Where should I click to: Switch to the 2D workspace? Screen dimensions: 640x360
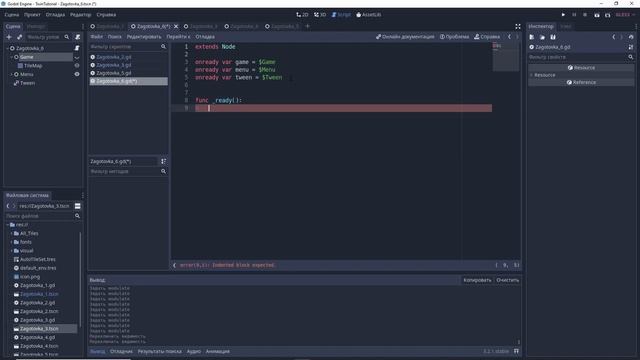(302, 15)
